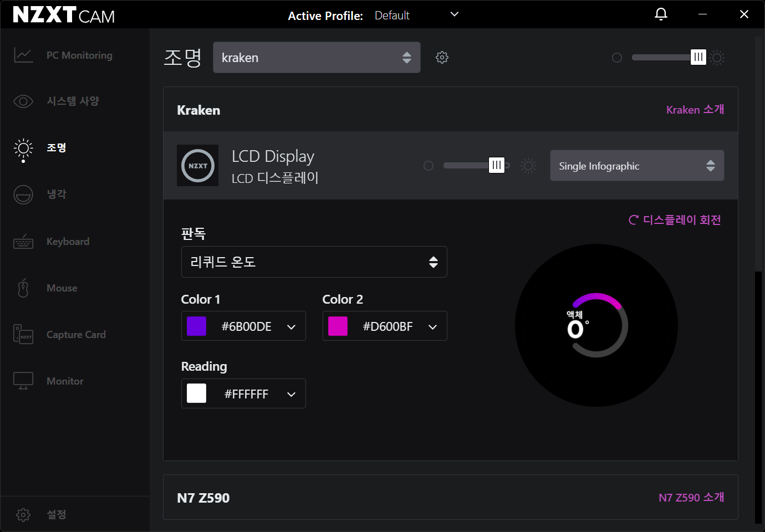Go to PC Monitoring tab
This screenshot has height=532, width=765.
click(79, 55)
